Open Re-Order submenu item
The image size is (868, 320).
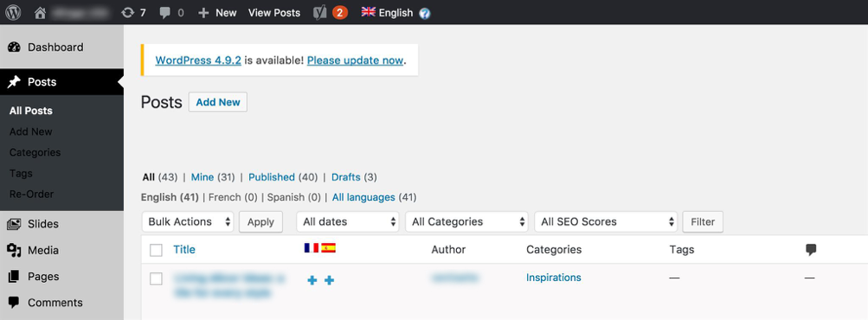point(31,195)
